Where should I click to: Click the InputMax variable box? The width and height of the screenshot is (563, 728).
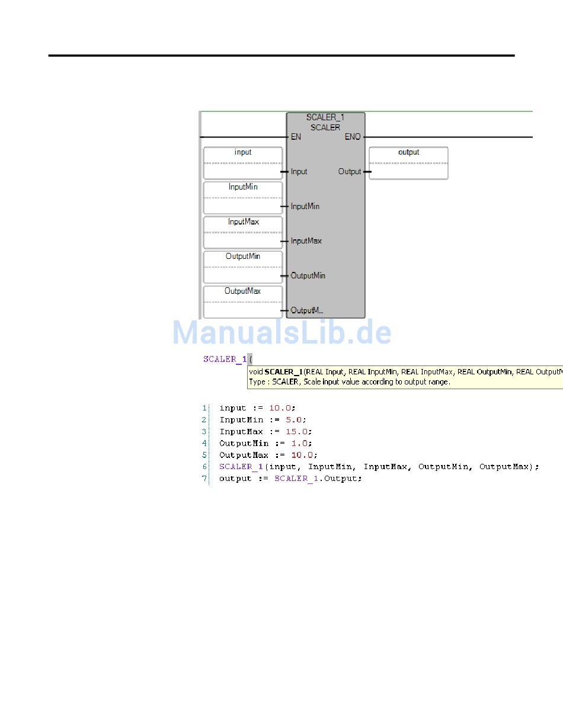click(243, 232)
